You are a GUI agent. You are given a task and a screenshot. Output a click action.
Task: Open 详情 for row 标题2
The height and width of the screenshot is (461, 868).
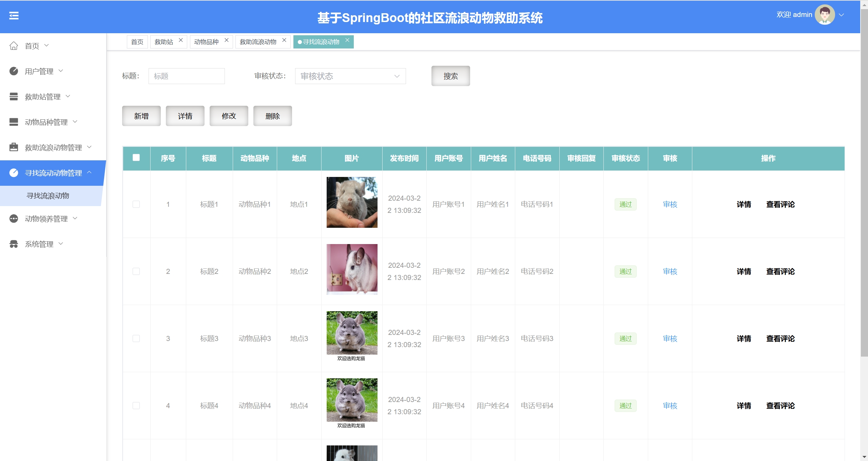744,272
